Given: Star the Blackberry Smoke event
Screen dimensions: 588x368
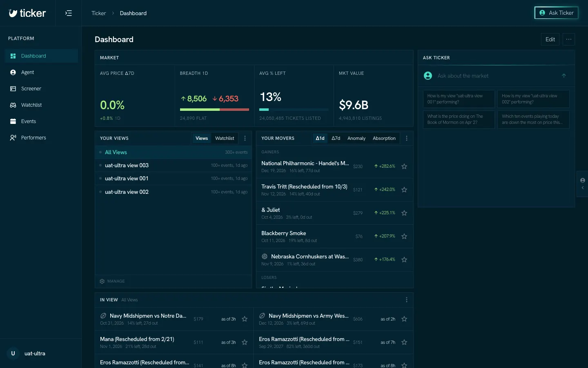Looking at the screenshot, I should 404,236.
